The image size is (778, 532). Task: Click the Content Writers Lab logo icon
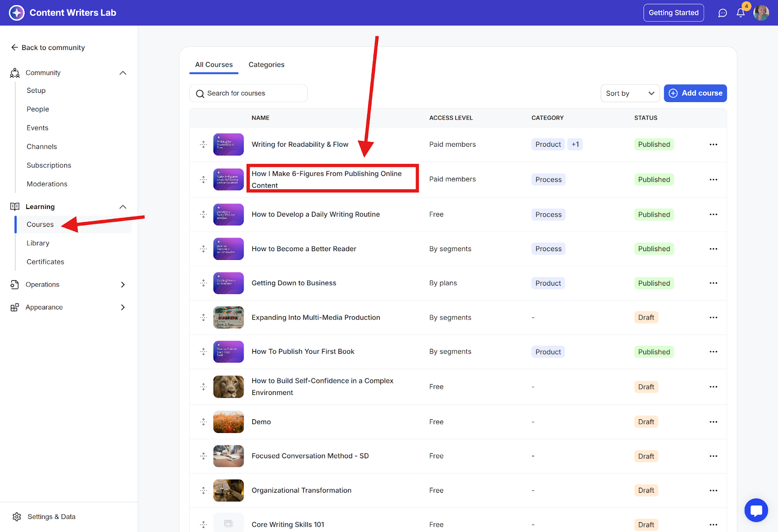point(17,13)
